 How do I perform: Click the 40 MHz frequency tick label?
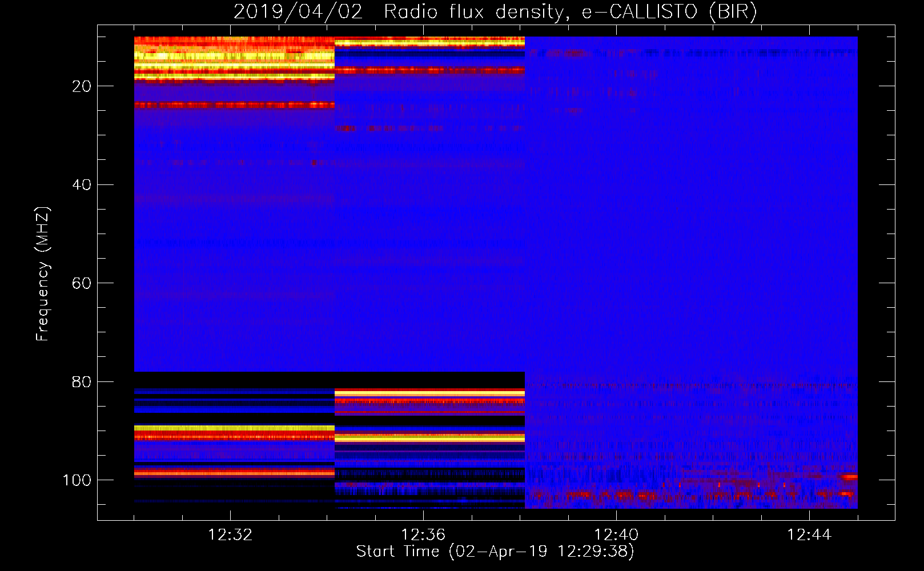82,185
